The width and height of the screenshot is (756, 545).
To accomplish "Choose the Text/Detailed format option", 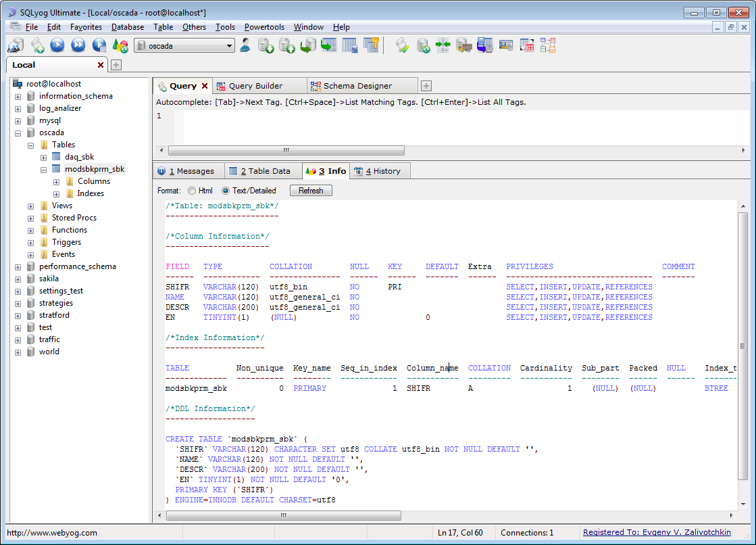I will (x=226, y=191).
